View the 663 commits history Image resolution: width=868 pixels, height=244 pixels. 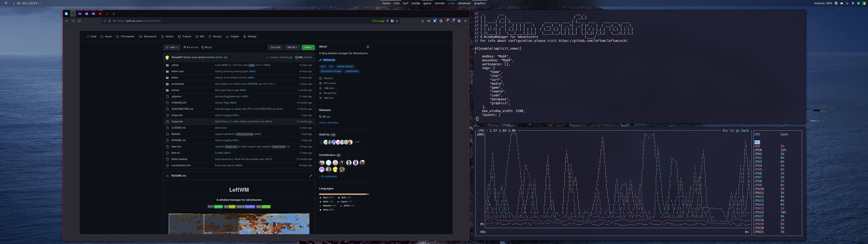click(x=303, y=58)
